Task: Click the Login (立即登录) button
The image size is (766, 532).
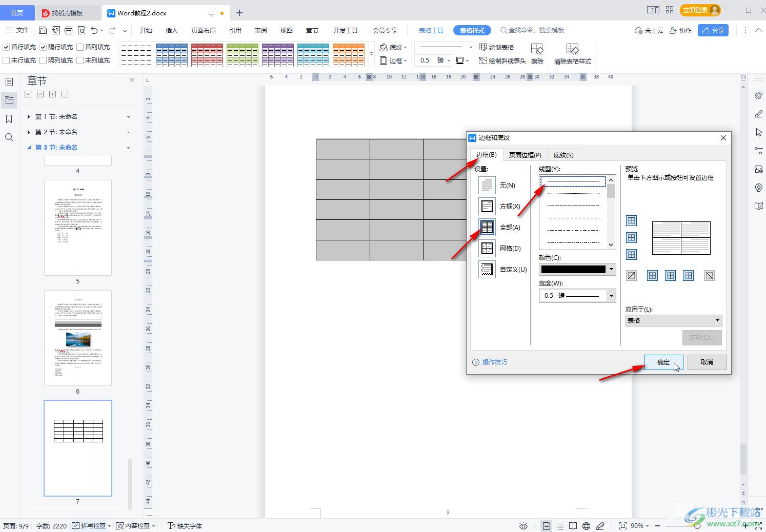Action: point(700,10)
